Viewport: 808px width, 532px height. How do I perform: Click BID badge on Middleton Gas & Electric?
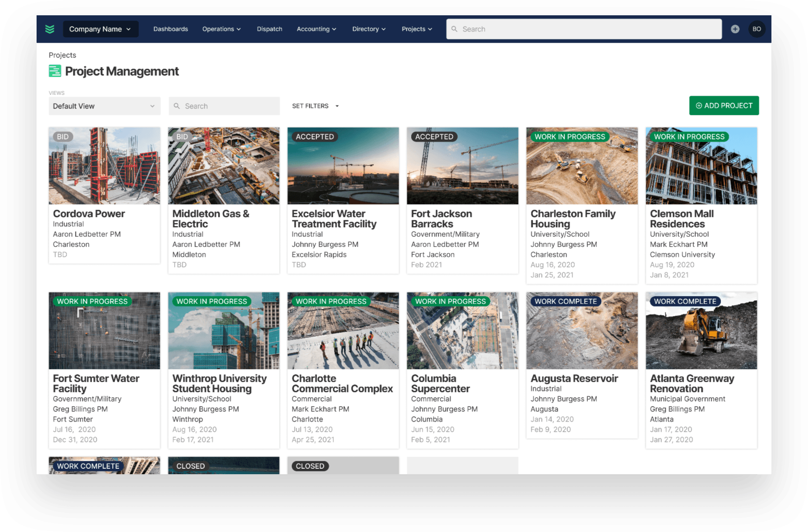pyautogui.click(x=182, y=137)
